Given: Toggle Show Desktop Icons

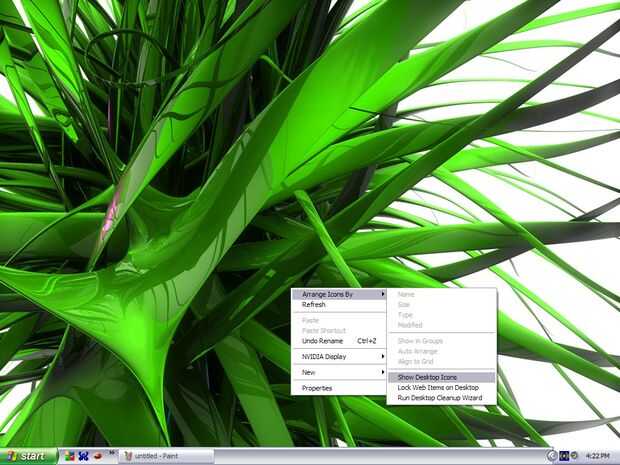Looking at the screenshot, I should [x=441, y=377].
